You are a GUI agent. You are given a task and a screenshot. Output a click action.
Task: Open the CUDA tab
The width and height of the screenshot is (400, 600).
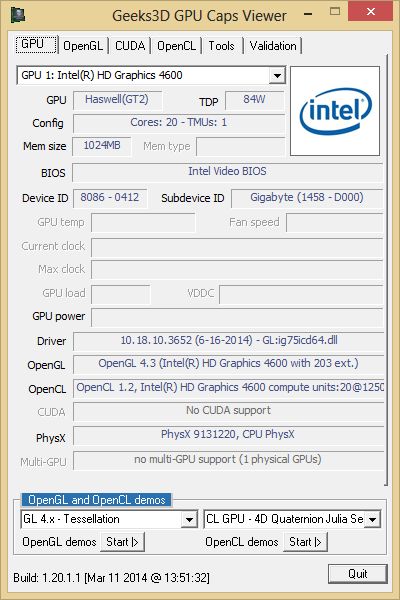coord(130,46)
